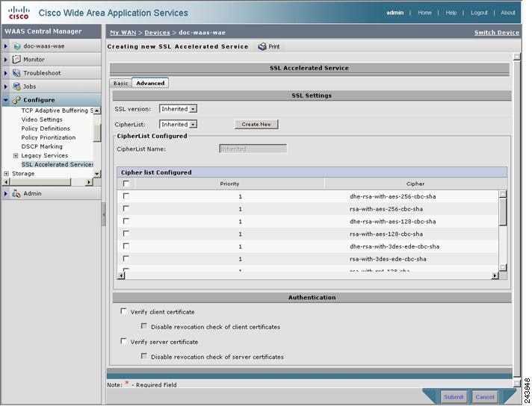532x406 pixels.
Task: Click the cipher table vertical scrollbar thumb
Action: coord(503,212)
